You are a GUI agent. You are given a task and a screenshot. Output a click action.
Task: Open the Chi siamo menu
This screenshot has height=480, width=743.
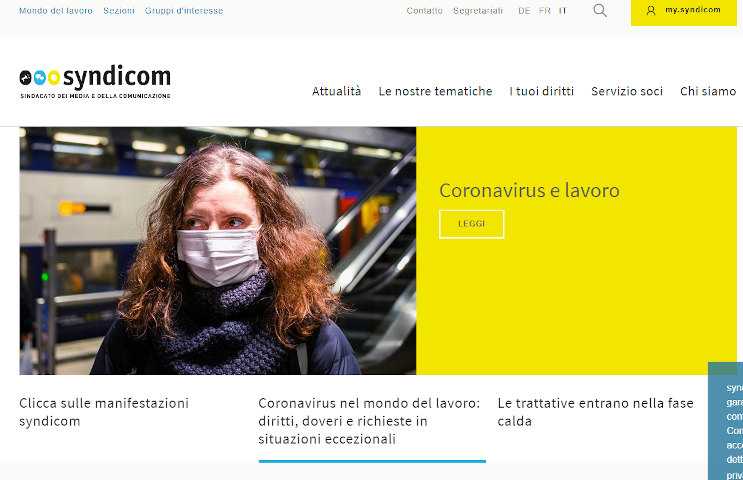click(x=708, y=91)
